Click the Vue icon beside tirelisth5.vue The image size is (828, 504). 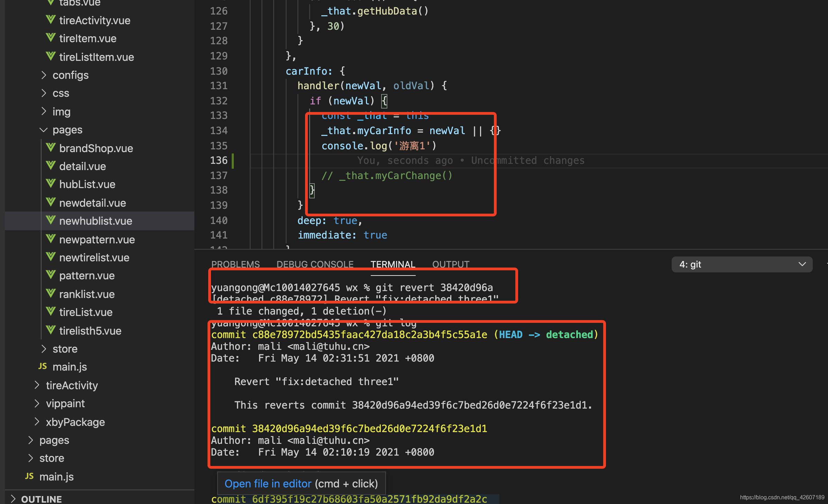click(x=51, y=330)
